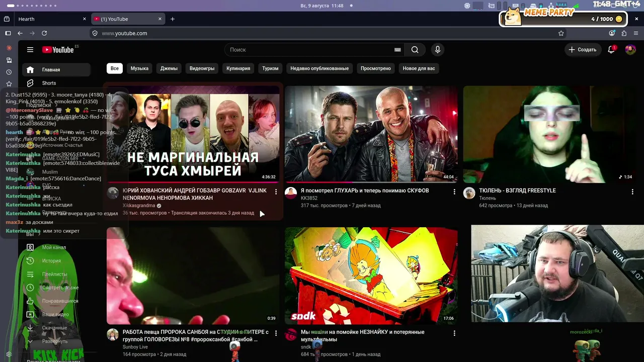Screen dimensions: 644x362
Task: Open Ваши видео in the sidebar
Action: [56, 314]
